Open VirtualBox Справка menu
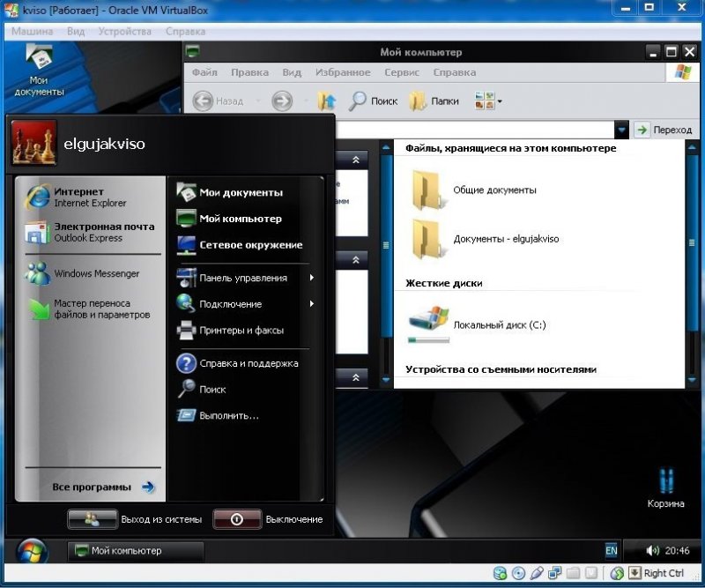The height and width of the screenshot is (588, 705). tap(185, 31)
